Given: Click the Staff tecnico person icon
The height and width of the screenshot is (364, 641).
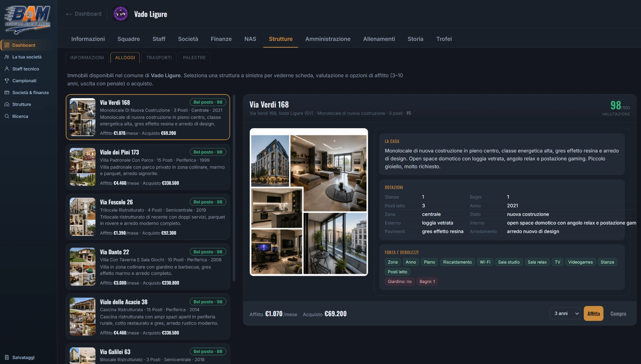Looking at the screenshot, I should click(x=7, y=69).
